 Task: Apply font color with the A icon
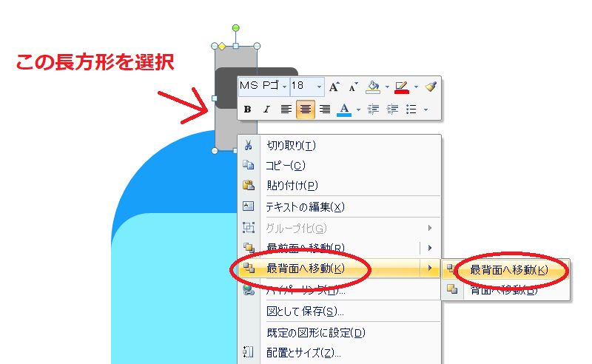pos(344,109)
